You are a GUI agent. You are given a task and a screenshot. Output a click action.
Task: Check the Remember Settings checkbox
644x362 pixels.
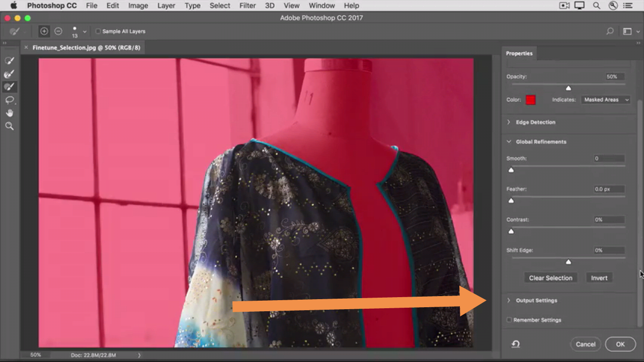(x=509, y=320)
